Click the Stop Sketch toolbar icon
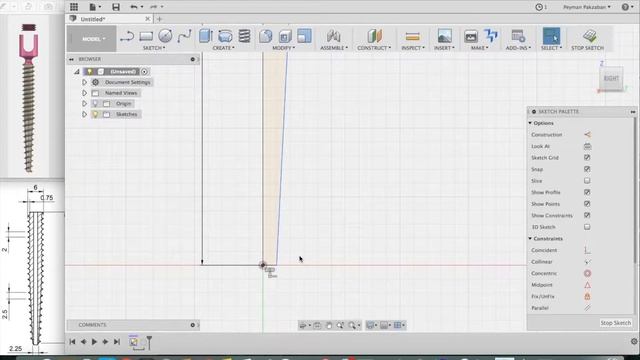This screenshot has width=640, height=360. [x=589, y=36]
